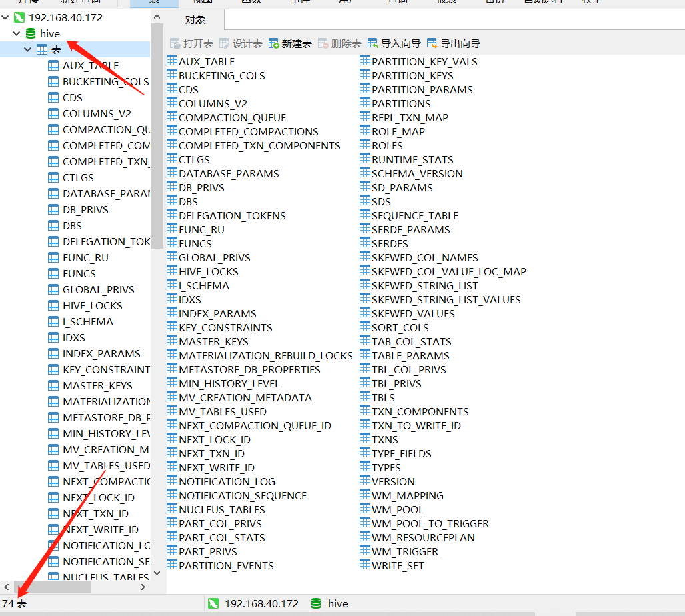
Task: Click 打开表 toolbar button
Action: [191, 43]
